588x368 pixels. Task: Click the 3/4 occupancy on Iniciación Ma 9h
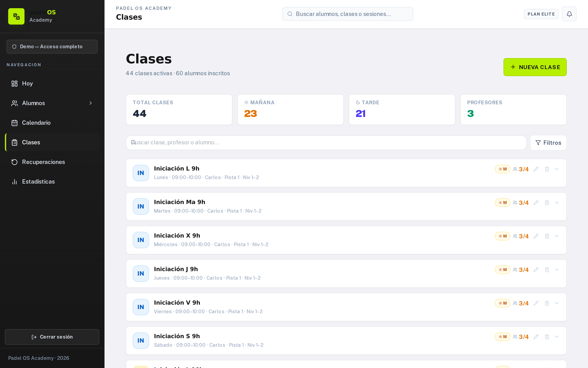tap(521, 203)
